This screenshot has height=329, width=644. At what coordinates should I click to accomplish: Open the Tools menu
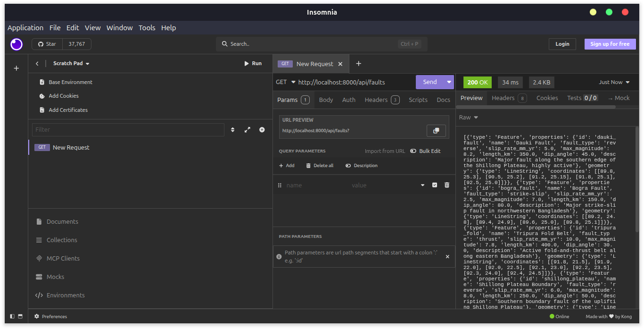click(x=147, y=28)
